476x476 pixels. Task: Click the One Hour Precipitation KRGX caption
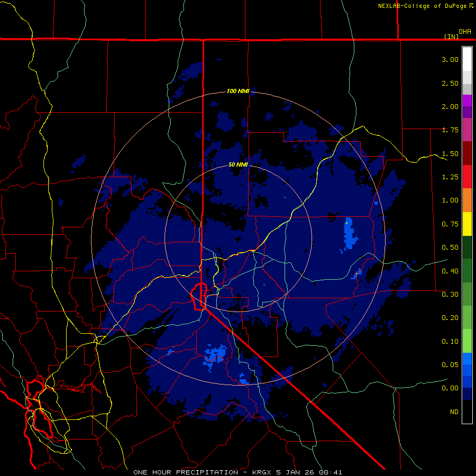[237, 472]
